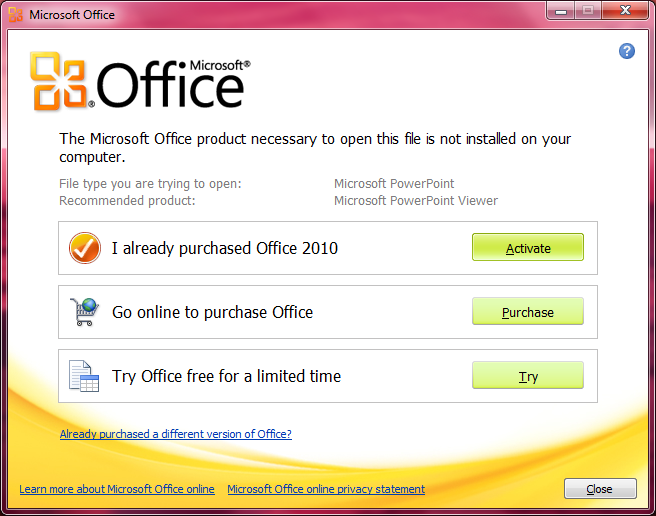Viewport: 656px width, 516px height.
Task: Click the 'Microsoft PowerPoint Viewer' recommended product text
Action: [x=416, y=201]
